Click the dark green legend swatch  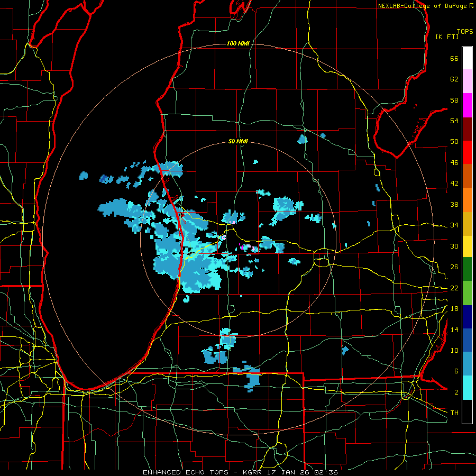tap(467, 269)
